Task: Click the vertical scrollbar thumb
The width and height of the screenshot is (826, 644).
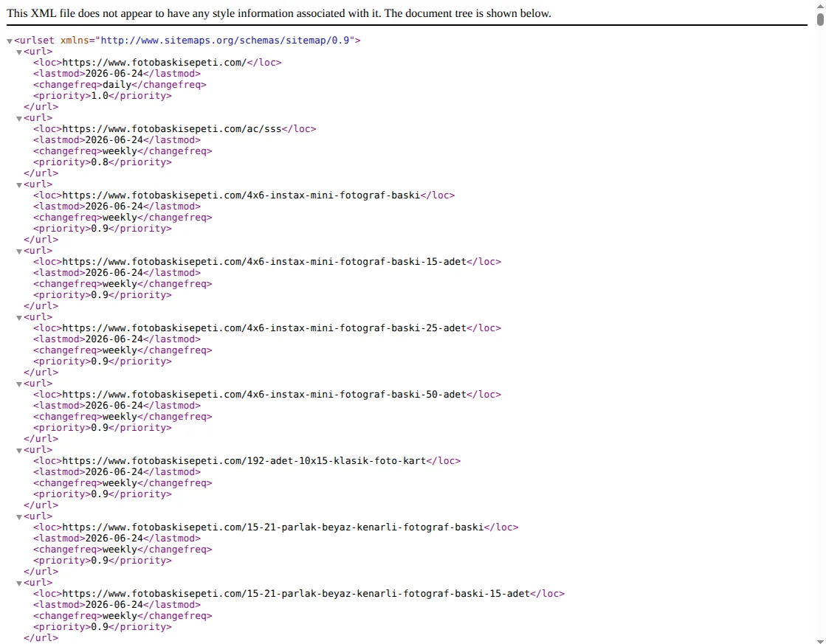Action: [820, 19]
